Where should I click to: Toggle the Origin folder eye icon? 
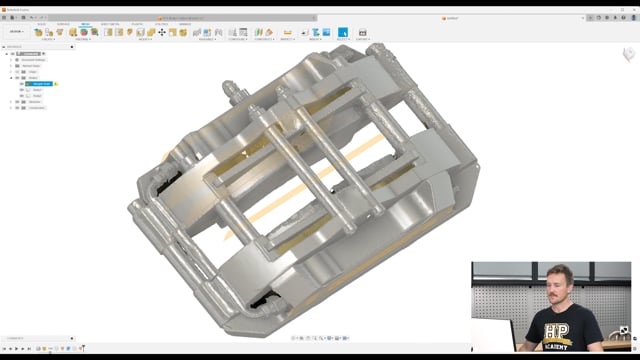point(17,71)
